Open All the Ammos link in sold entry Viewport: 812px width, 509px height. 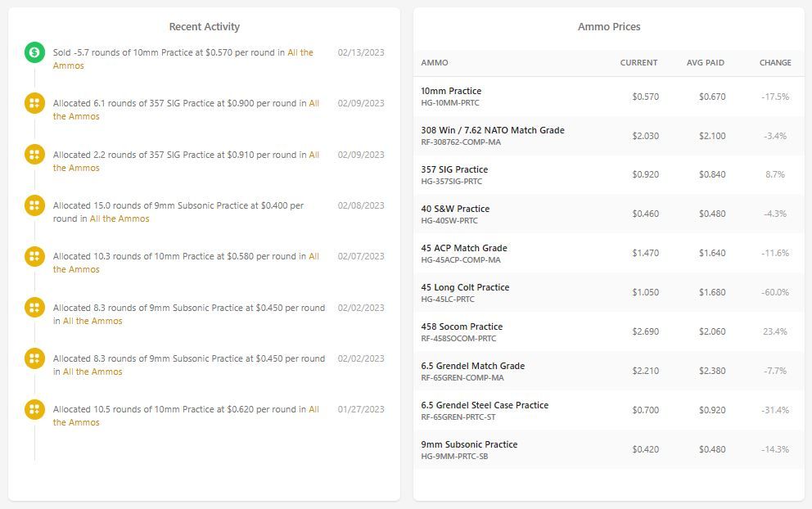183,59
